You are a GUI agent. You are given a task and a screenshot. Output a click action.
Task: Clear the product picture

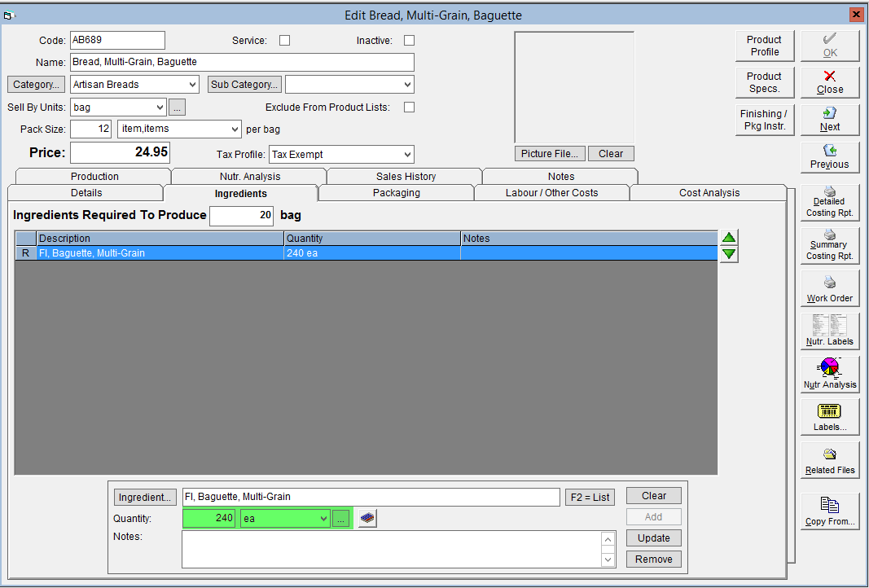click(611, 153)
